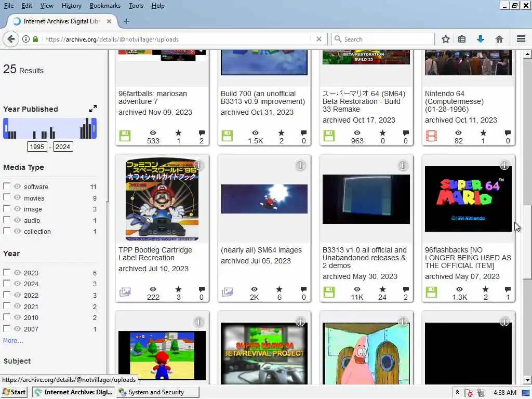Check the software media type checkbox
The width and height of the screenshot is (532, 399).
(6, 187)
